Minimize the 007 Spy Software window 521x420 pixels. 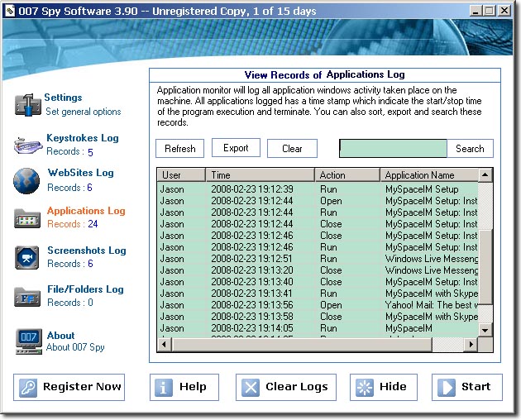[x=476, y=11]
